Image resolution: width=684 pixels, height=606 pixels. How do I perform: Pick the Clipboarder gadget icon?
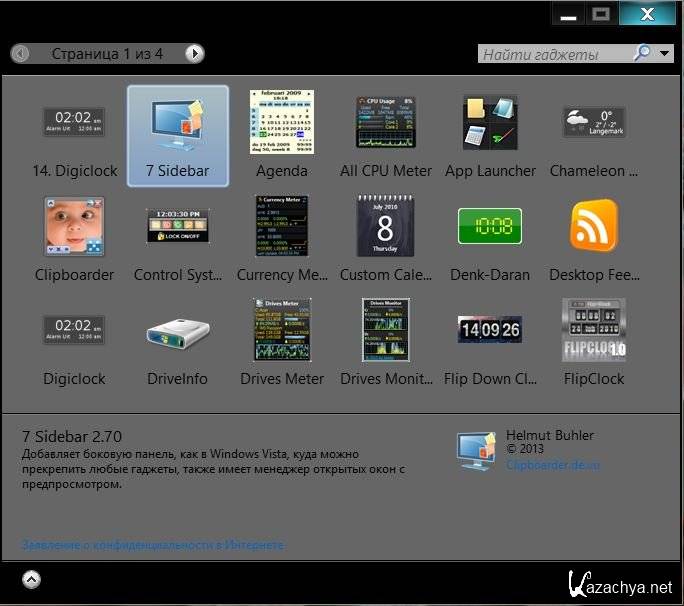click(74, 226)
